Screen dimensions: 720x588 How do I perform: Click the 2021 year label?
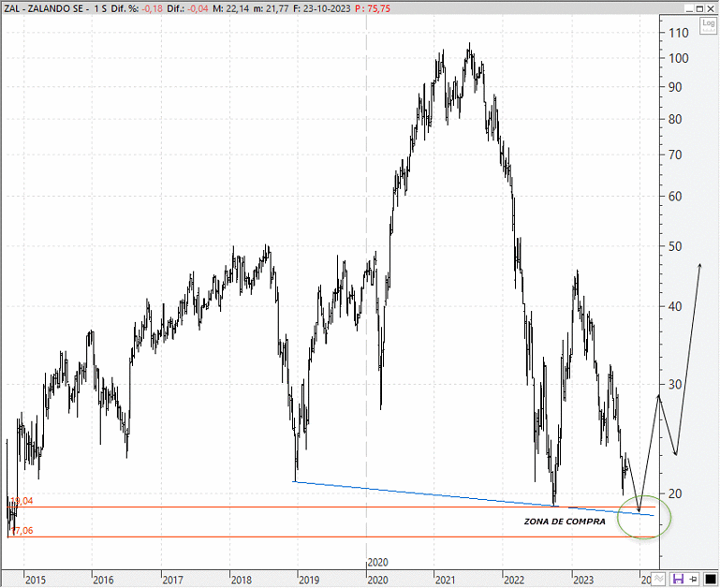445,581
